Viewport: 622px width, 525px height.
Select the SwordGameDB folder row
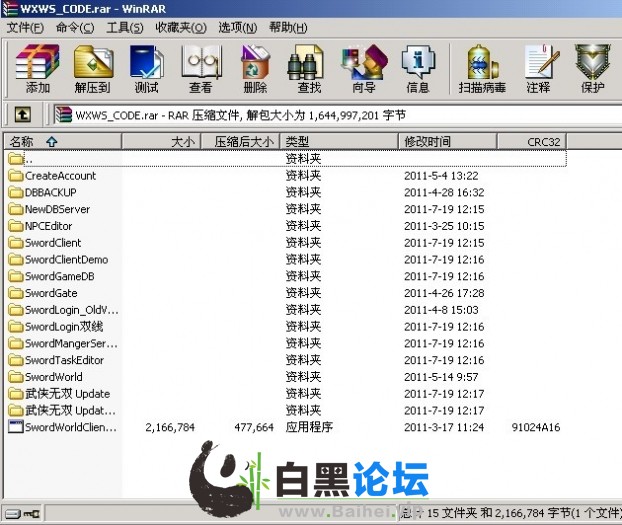286,276
